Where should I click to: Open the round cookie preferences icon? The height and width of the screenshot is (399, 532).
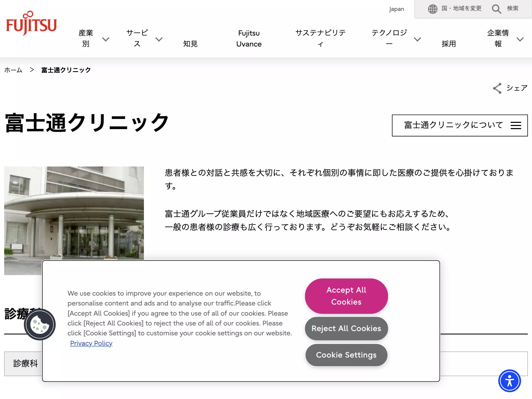40,324
